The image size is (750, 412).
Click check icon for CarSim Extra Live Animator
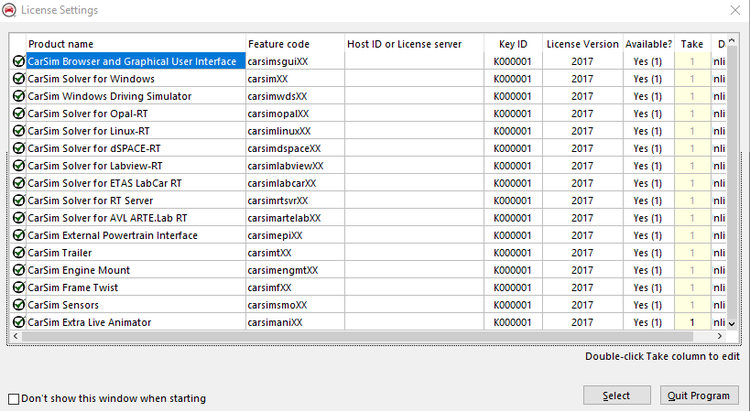pyautogui.click(x=18, y=322)
